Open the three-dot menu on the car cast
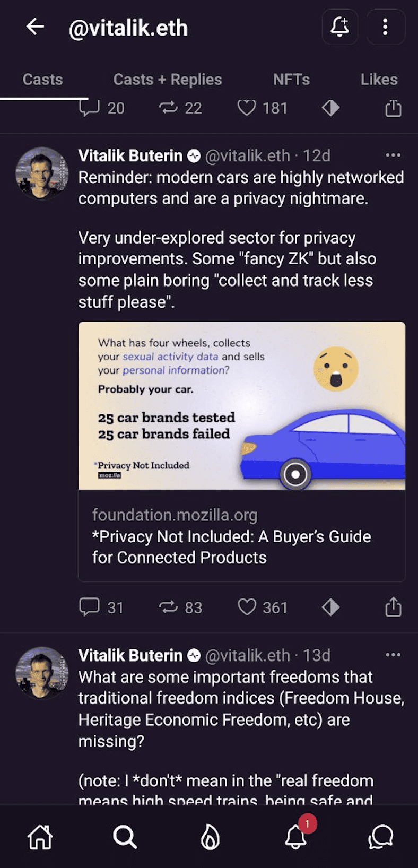The height and width of the screenshot is (868, 418). (393, 155)
